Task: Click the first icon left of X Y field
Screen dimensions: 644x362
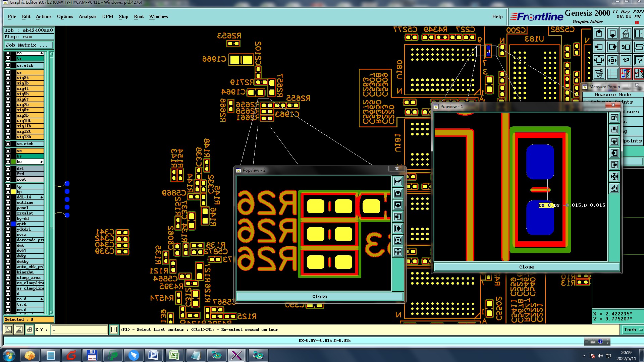Action: coord(8,329)
